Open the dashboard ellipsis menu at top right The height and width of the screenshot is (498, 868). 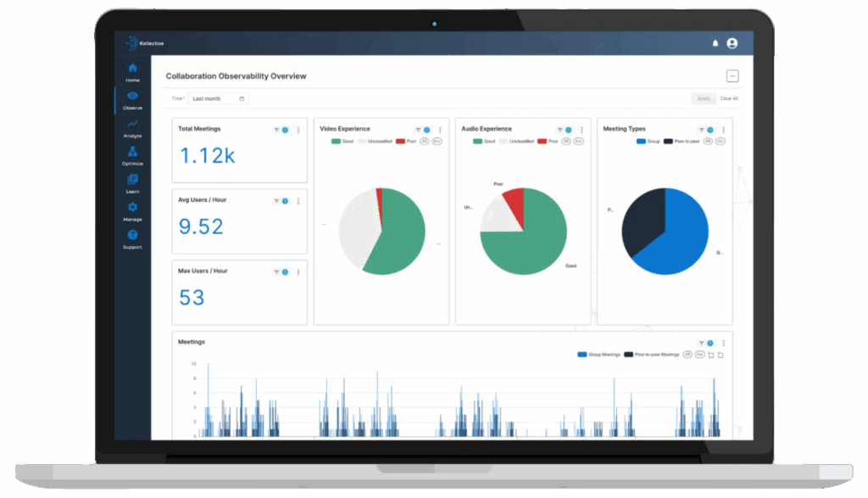[x=732, y=76]
